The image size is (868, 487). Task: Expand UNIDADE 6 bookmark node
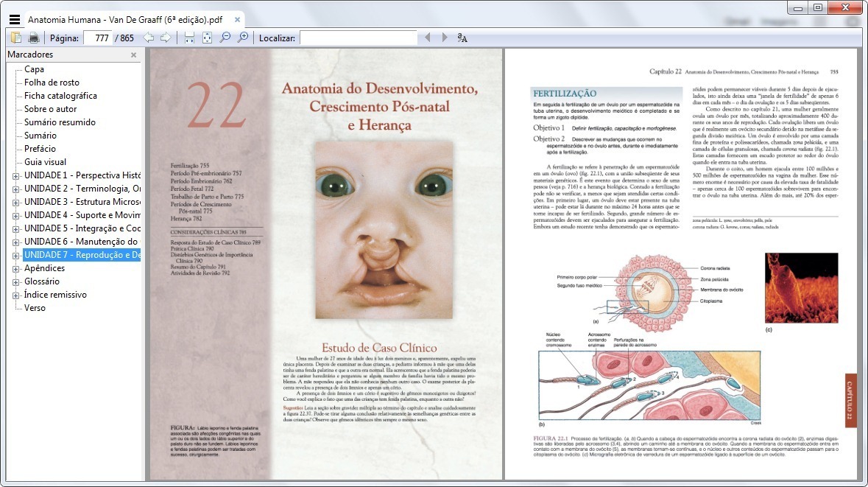click(16, 242)
